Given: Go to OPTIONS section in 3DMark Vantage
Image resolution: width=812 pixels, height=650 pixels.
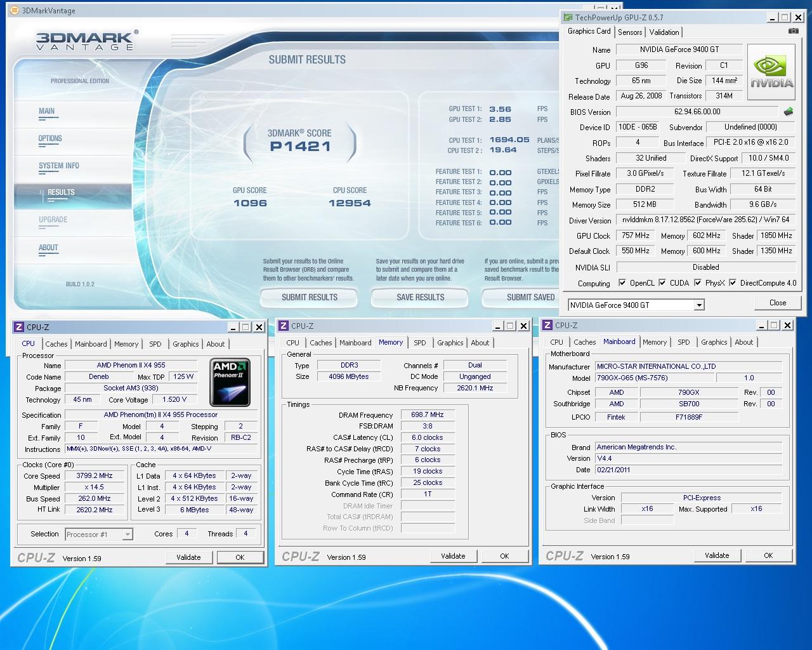Looking at the screenshot, I should pos(50,138).
